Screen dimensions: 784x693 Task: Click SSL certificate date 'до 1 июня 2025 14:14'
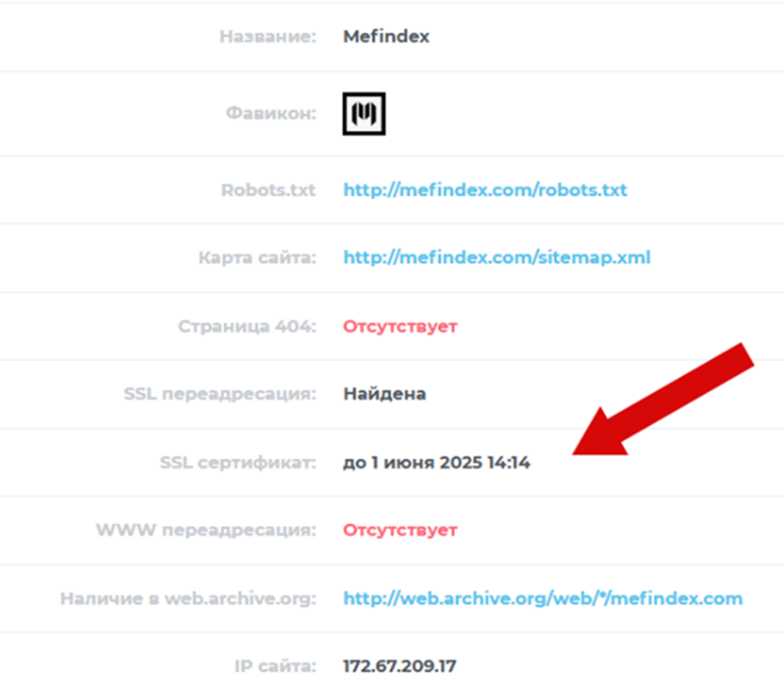click(436, 463)
